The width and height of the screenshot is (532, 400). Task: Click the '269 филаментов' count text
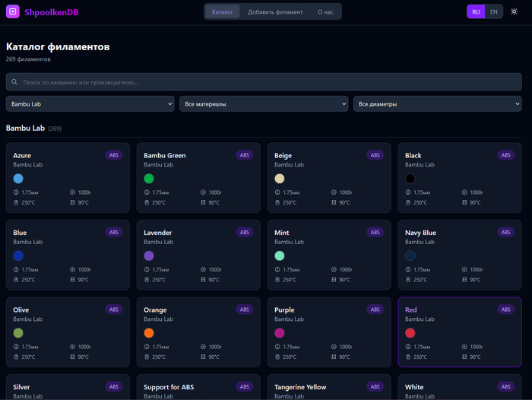coord(28,59)
